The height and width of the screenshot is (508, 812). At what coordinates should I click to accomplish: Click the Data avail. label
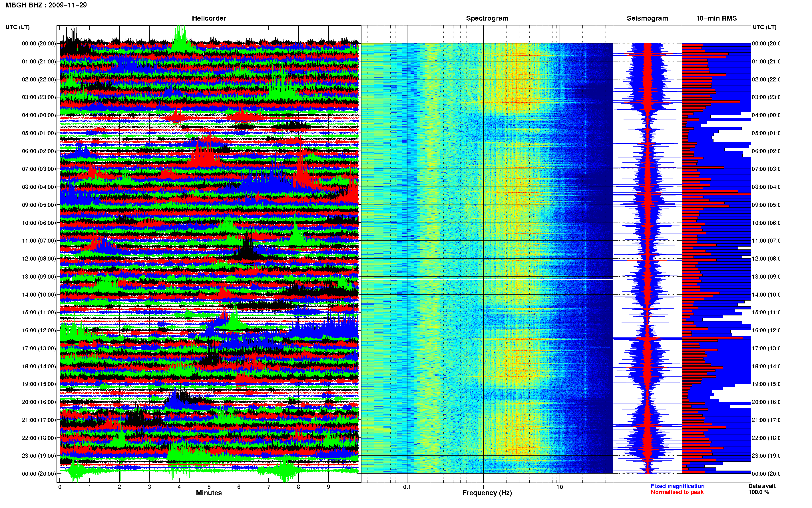point(762,486)
